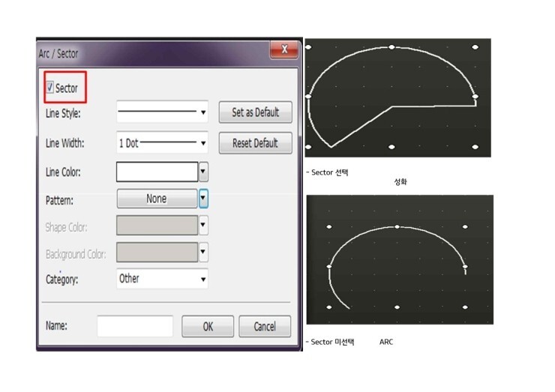This screenshot has height=392, width=555.
Task: Click the Set as Default button
Action: click(255, 112)
